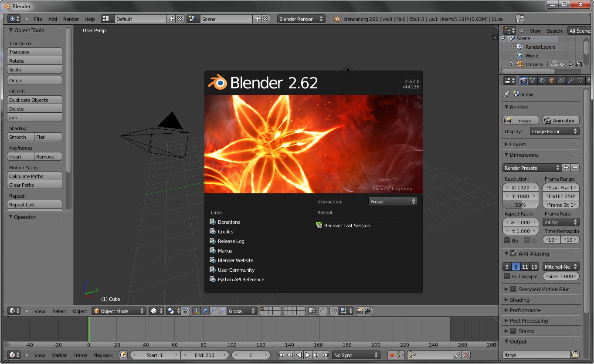The height and width of the screenshot is (364, 594).
Task: Adjust the anti-aliasing Size 1.000 slider
Action: click(x=561, y=276)
